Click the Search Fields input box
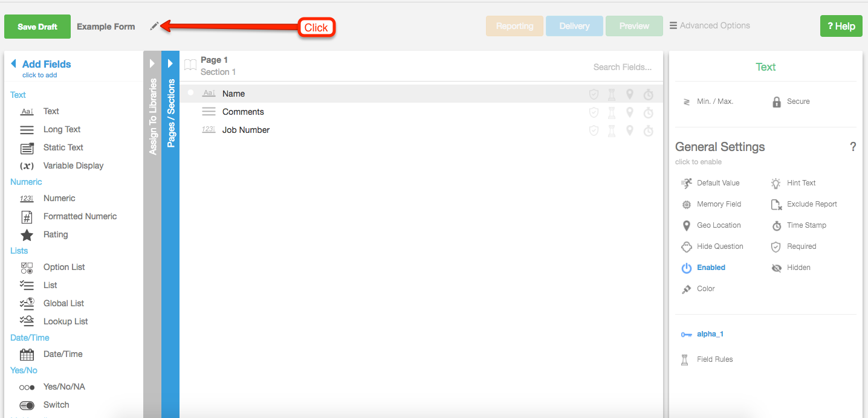 tap(622, 67)
